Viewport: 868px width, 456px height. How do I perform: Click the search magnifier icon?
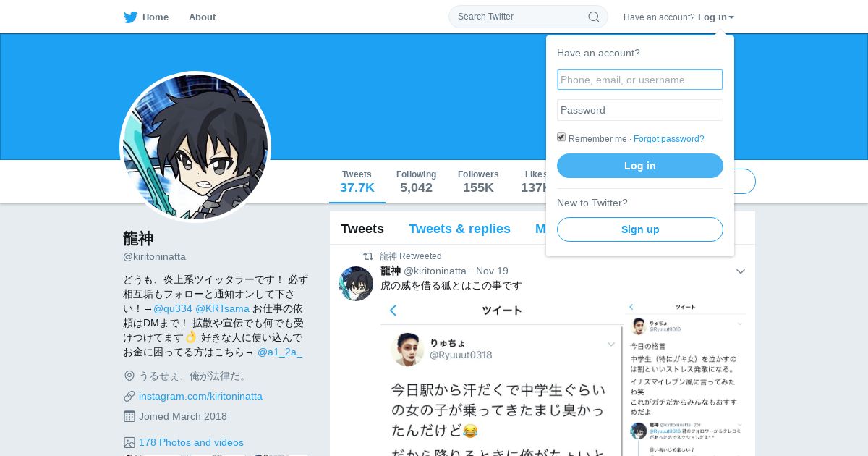pyautogui.click(x=593, y=17)
